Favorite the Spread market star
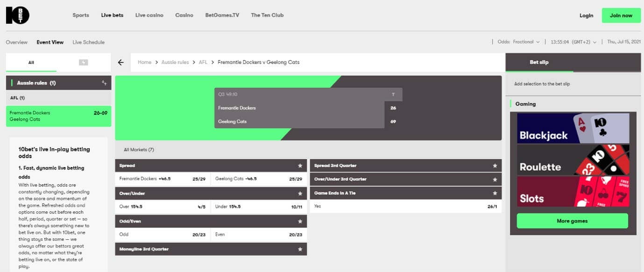This screenshot has height=272, width=644. [300, 165]
